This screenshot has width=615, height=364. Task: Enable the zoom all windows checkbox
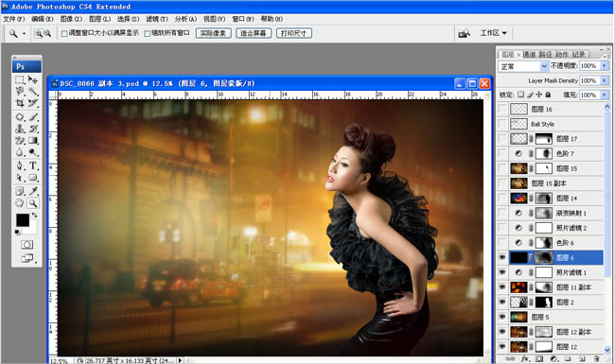[147, 34]
